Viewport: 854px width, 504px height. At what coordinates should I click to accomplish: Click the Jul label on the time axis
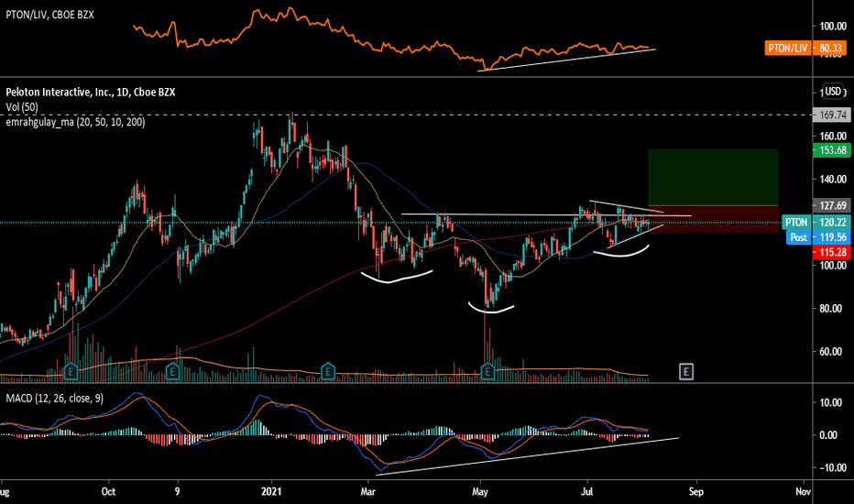click(586, 491)
